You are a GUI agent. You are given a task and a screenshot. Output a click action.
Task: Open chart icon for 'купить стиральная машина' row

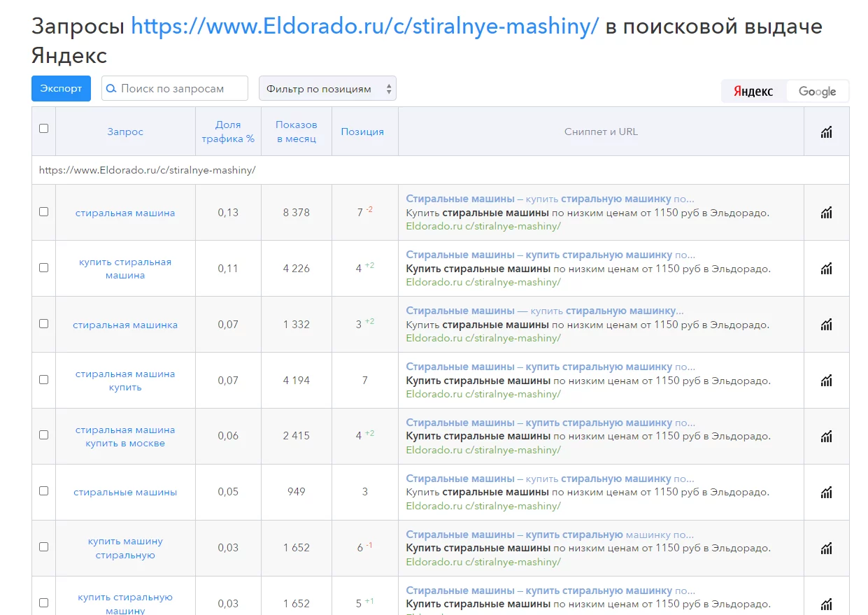[x=826, y=268]
